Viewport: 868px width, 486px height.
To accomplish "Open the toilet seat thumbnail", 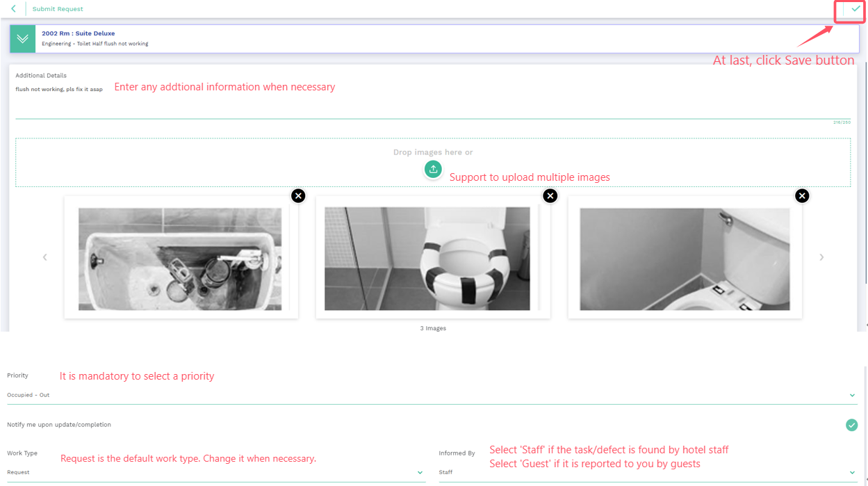I will (433, 258).
